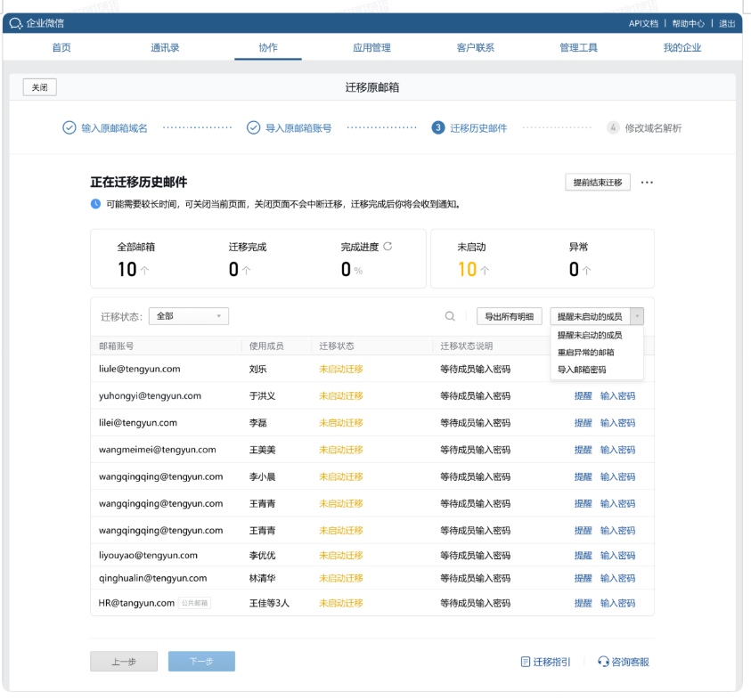Click the 企业微信 logo icon
Image resolution: width=751 pixels, height=700 pixels.
(x=15, y=23)
